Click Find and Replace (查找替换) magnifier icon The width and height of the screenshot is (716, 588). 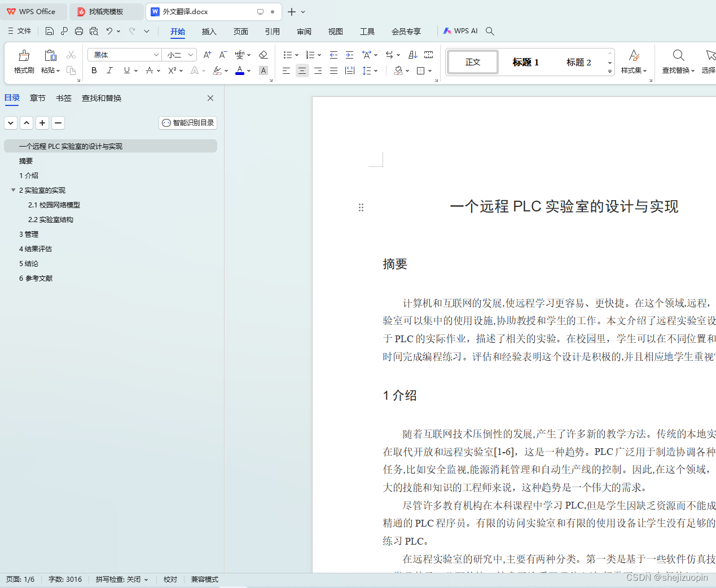[679, 55]
